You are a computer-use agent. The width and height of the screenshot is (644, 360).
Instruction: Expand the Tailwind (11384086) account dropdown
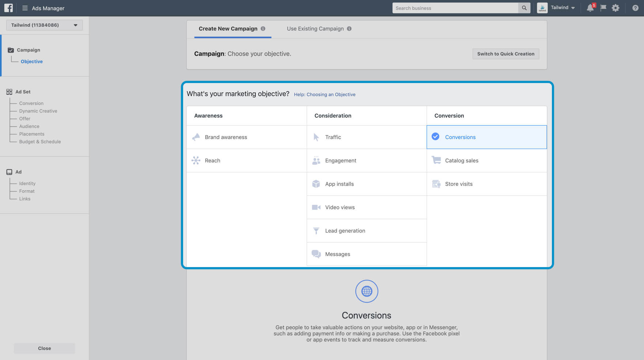[x=44, y=25]
